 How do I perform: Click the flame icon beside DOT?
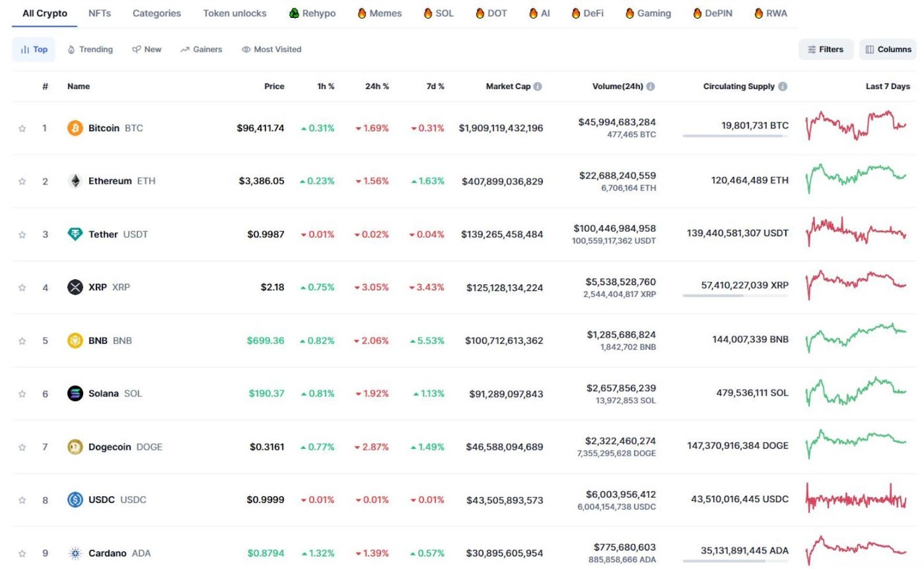[x=480, y=13]
